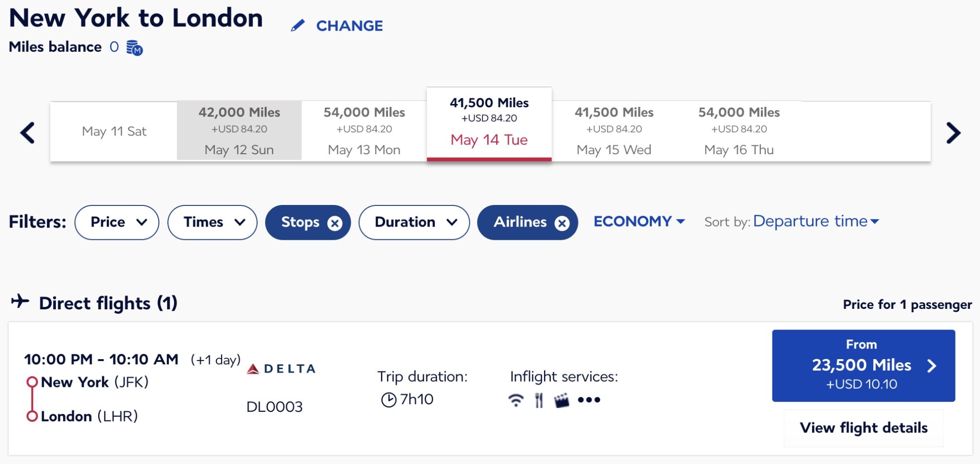The height and width of the screenshot is (464, 980).
Task: Open the Duration filter dropdown
Action: coord(414,222)
